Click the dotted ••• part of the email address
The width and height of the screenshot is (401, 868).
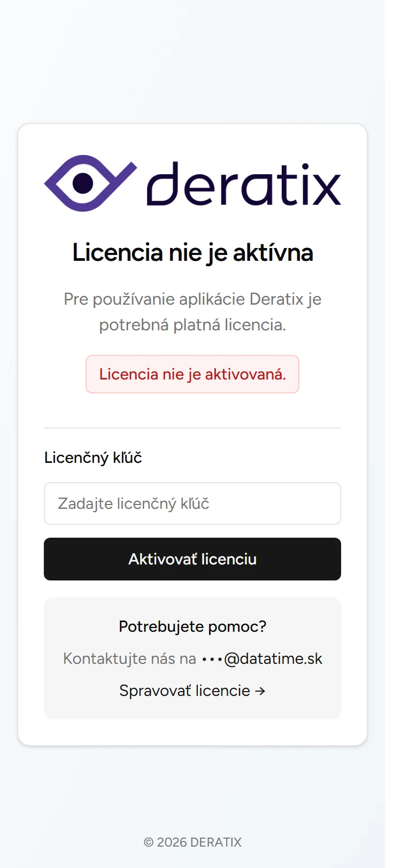pyautogui.click(x=212, y=658)
